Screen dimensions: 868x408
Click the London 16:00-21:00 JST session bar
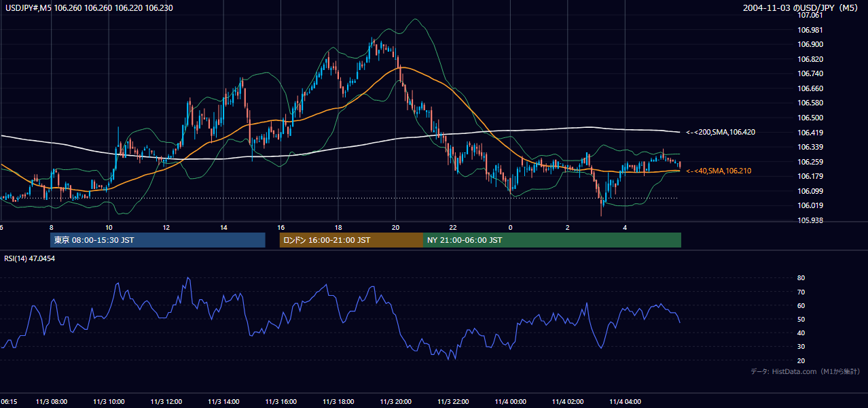(351, 240)
